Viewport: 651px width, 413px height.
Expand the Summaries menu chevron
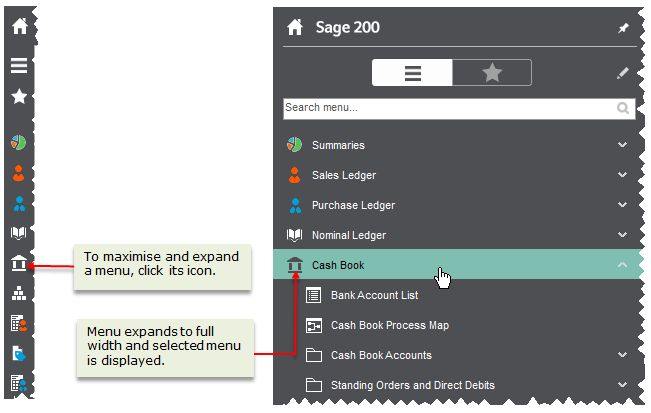tap(622, 145)
